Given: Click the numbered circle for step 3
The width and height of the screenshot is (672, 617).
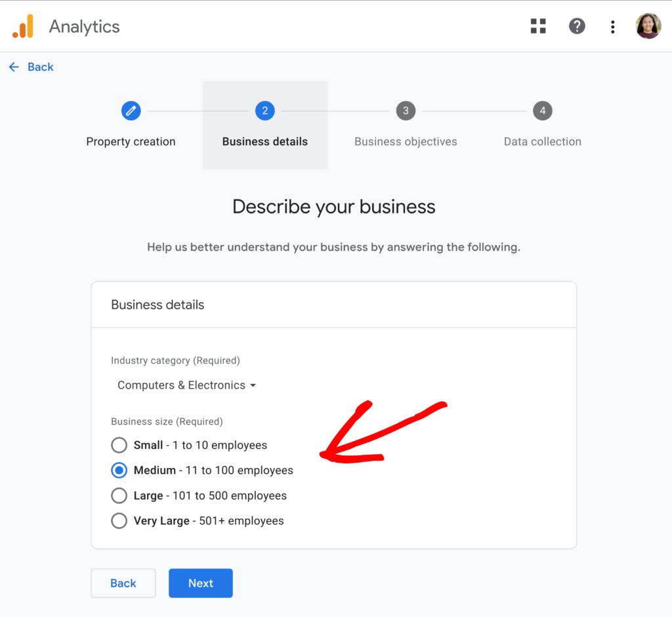Looking at the screenshot, I should tap(406, 110).
